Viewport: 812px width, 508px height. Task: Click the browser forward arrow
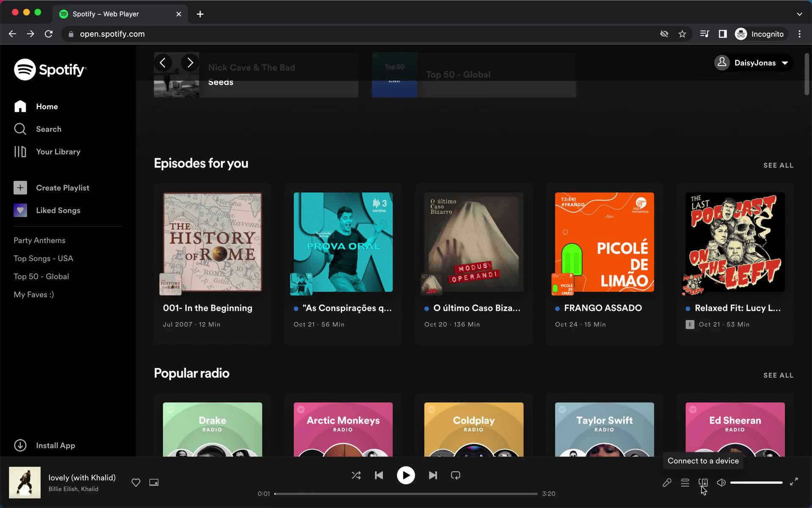click(30, 34)
